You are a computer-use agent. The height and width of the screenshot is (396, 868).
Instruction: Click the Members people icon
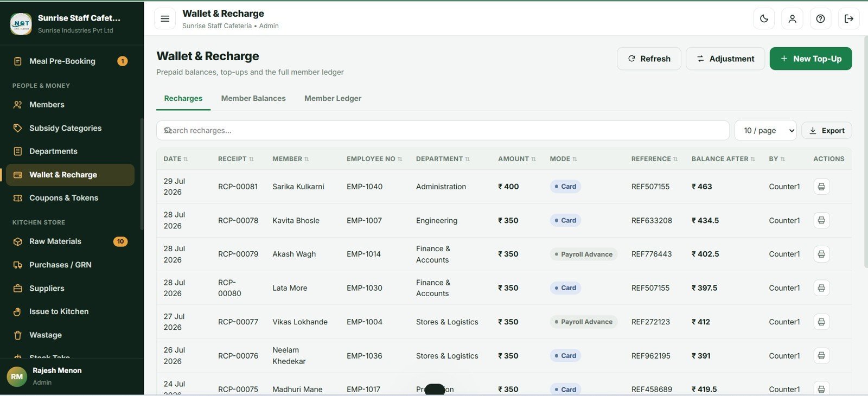point(18,105)
